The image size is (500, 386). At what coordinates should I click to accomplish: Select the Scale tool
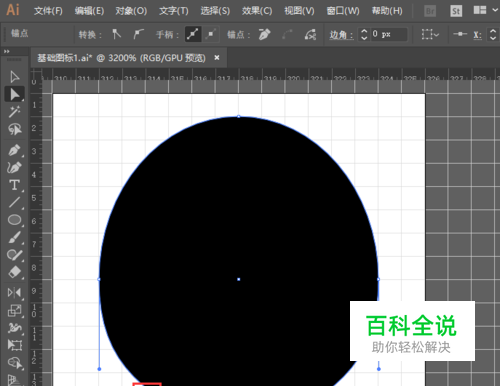coord(14,311)
